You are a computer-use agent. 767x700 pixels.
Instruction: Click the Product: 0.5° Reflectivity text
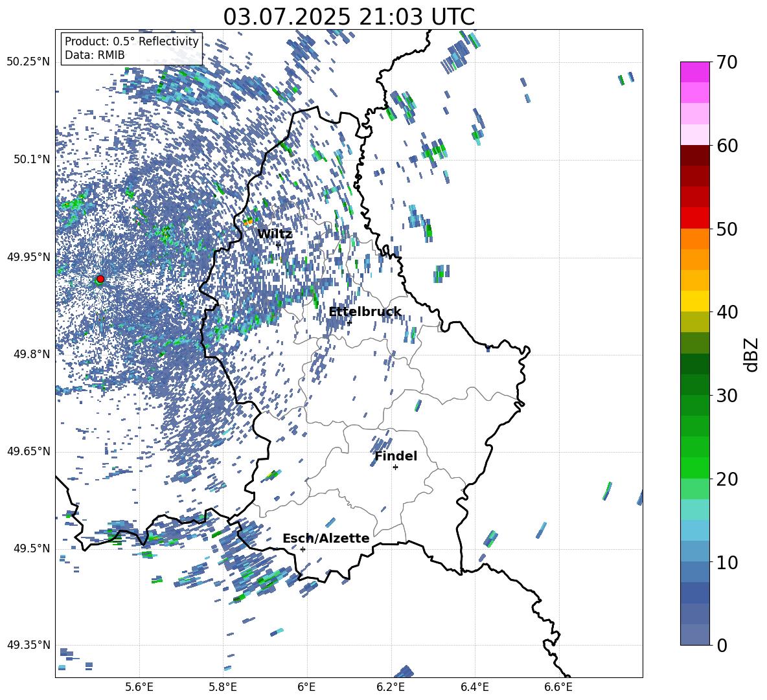[132, 41]
